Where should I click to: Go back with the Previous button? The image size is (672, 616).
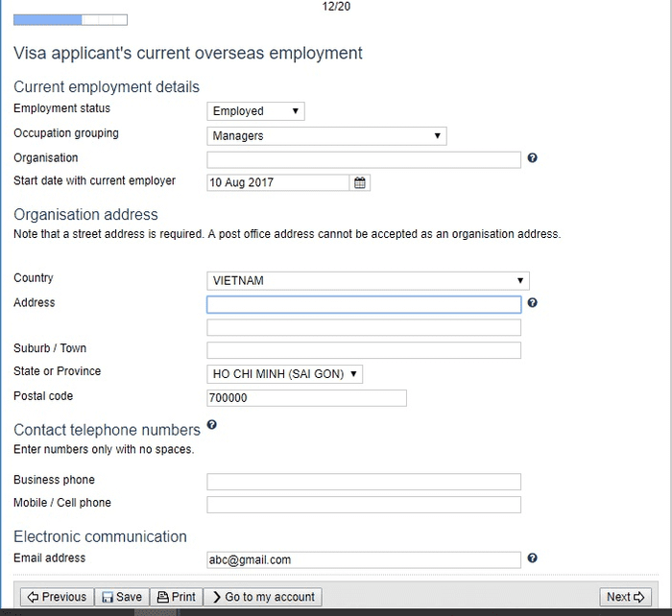point(57,597)
